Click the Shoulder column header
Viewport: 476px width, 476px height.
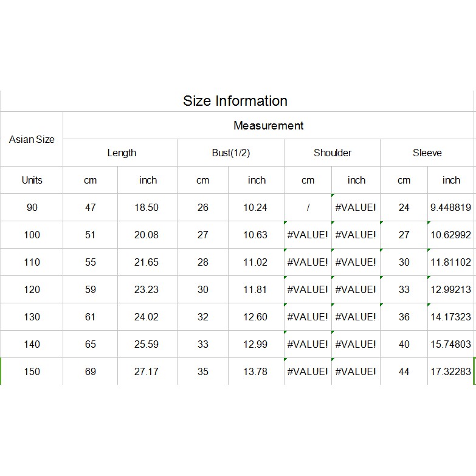332,153
